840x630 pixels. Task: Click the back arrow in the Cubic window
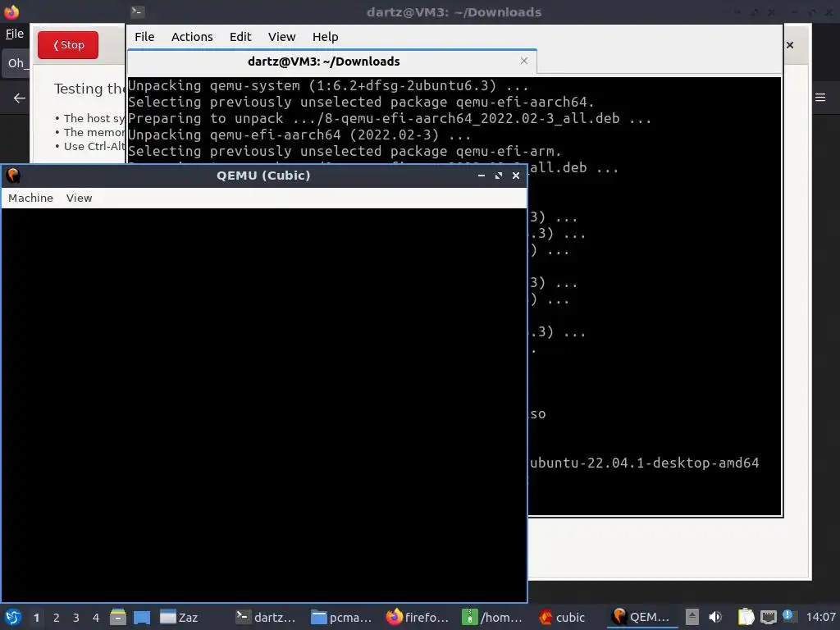[20, 98]
